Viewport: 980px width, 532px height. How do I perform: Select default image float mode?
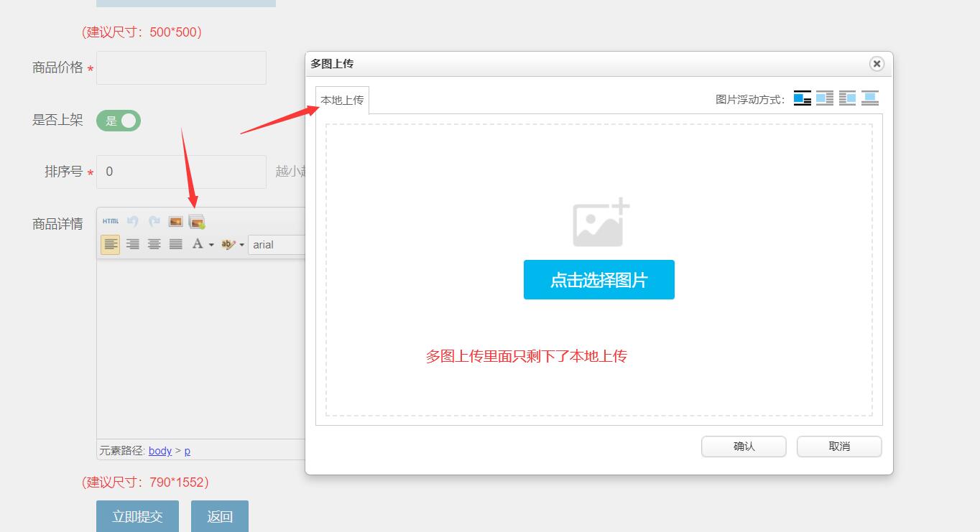802,98
